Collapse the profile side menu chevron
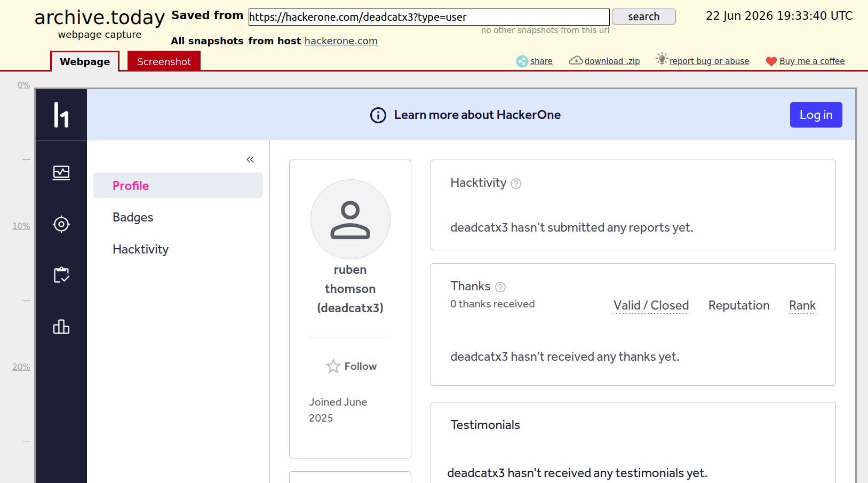This screenshot has height=483, width=868. (x=250, y=160)
